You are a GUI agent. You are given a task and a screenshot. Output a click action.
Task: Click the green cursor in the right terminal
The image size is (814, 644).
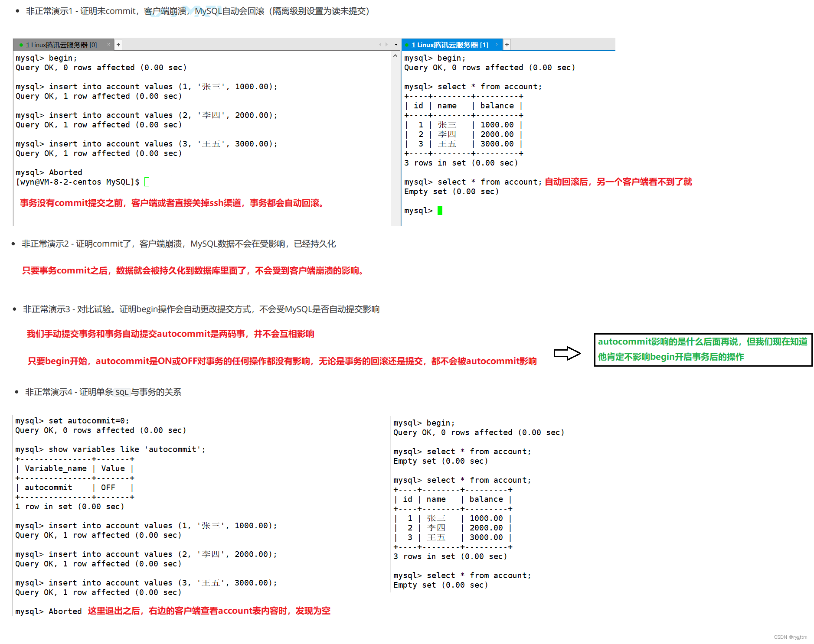pyautogui.click(x=440, y=211)
